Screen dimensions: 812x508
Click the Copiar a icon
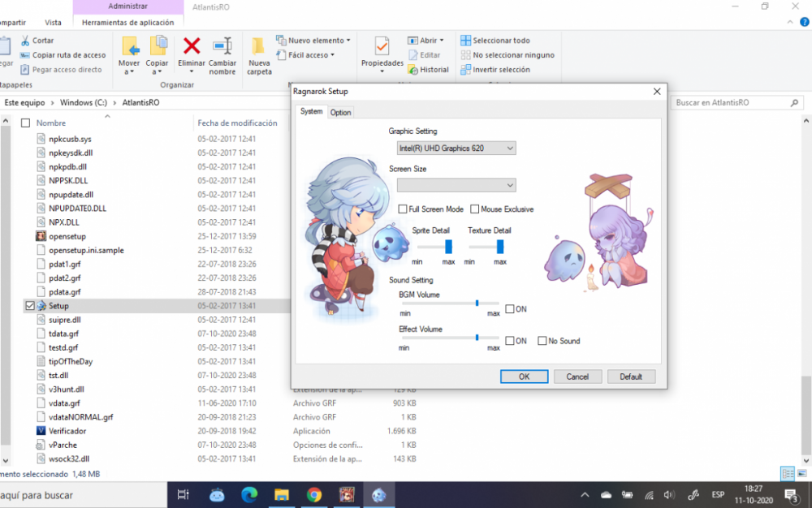click(158, 47)
